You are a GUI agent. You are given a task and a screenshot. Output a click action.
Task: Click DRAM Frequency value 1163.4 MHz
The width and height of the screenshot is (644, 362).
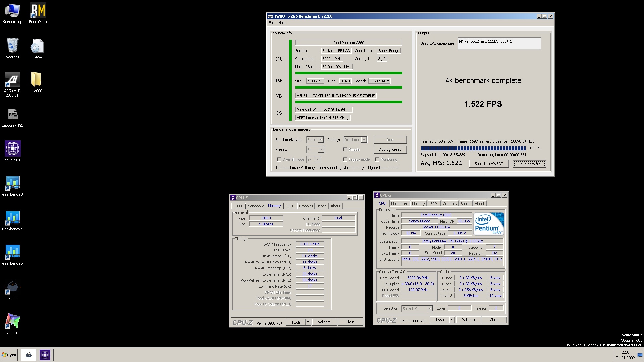coord(310,244)
